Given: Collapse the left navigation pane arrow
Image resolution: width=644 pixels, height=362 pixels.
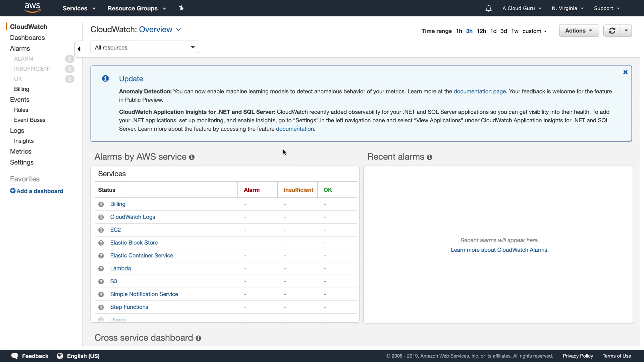Looking at the screenshot, I should tap(79, 49).
